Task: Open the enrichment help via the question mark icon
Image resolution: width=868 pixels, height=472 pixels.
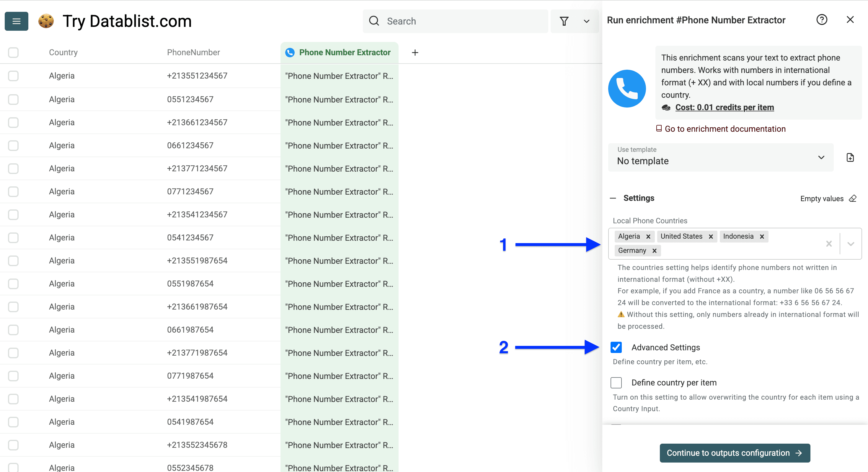Action: [822, 19]
